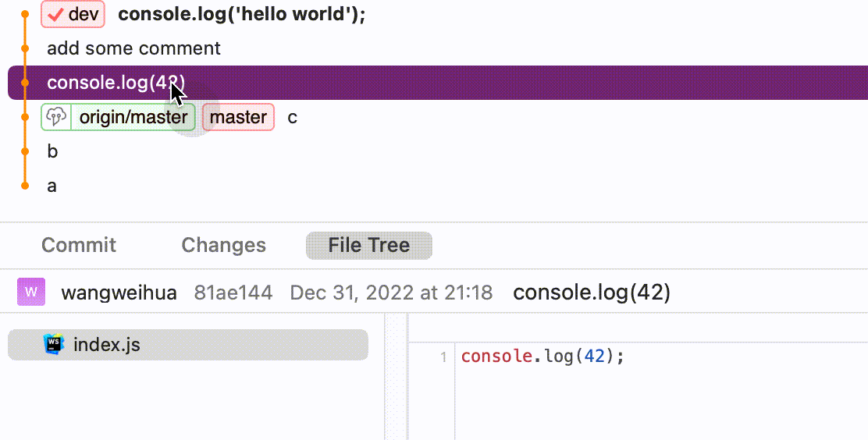Select the File Tree tab
The image size is (868, 440).
368,245
